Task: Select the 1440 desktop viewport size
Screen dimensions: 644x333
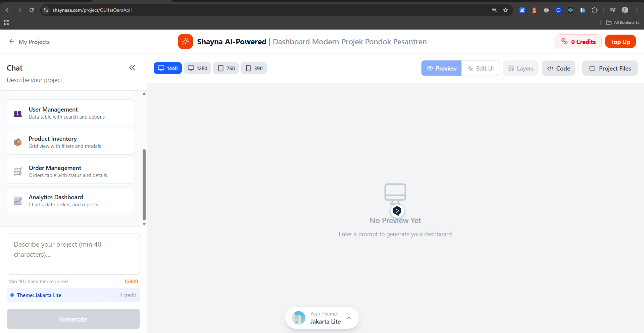Action: coord(167,68)
